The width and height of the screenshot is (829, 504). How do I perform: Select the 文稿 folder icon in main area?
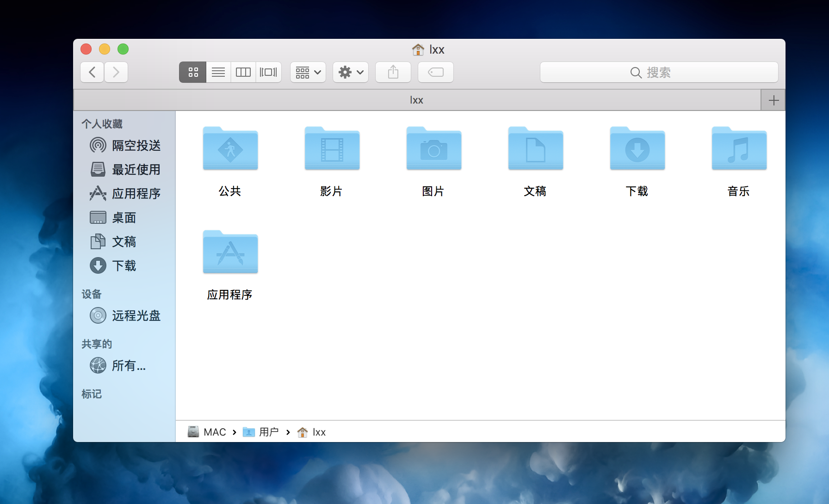pos(536,148)
